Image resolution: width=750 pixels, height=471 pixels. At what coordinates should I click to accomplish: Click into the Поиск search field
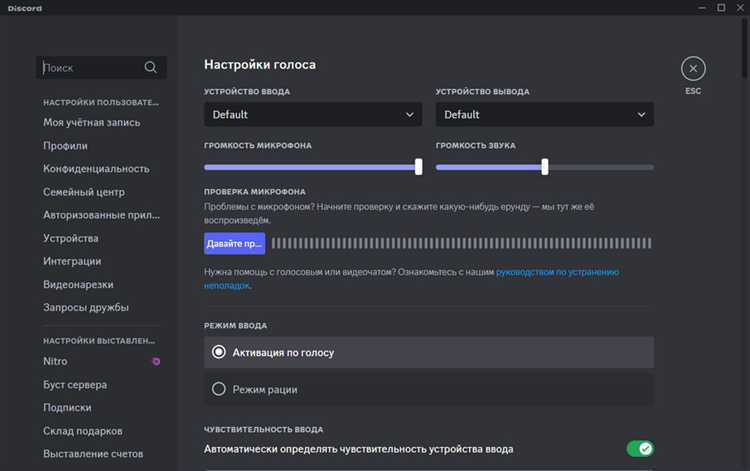[90, 68]
